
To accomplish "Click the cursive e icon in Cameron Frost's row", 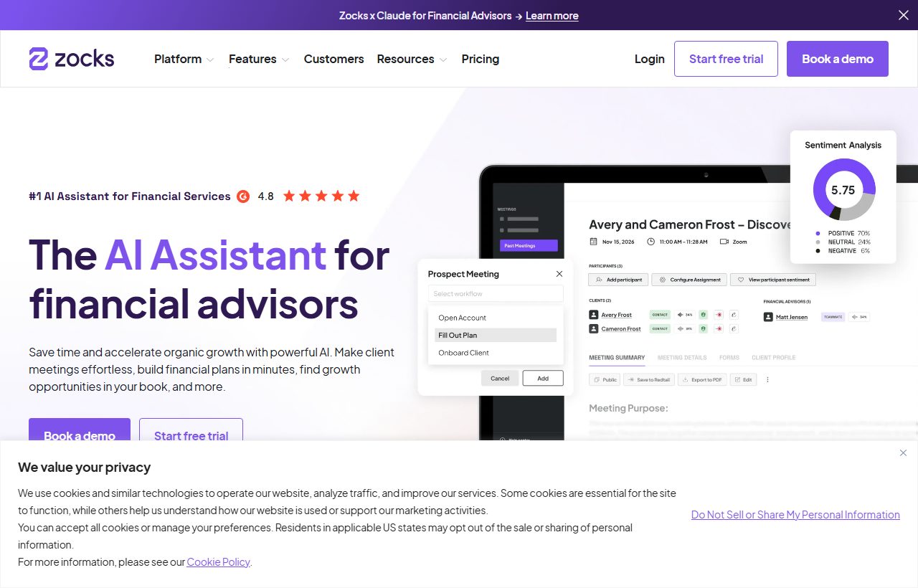I will 734,328.
